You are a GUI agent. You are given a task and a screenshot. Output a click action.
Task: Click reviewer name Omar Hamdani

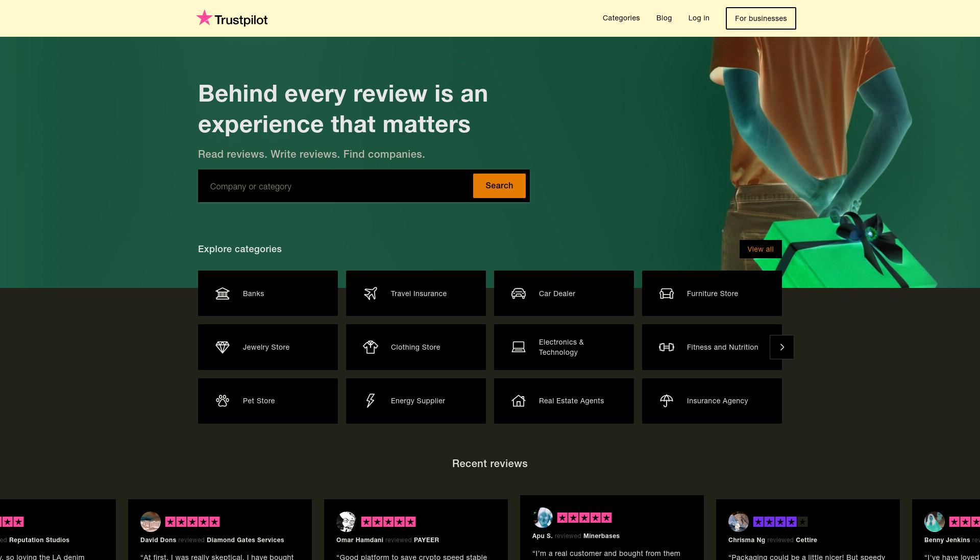[360, 540]
